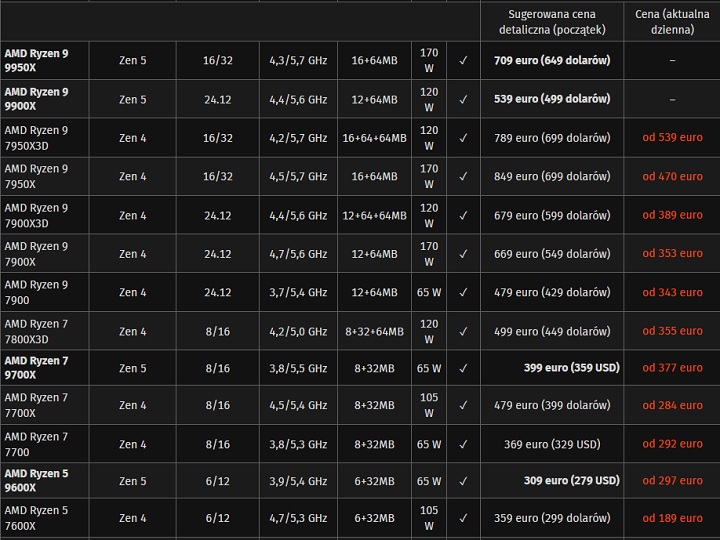
Task: Open the 'od 377 euro' price for Ryzen 7 9700X
Action: coord(672,368)
